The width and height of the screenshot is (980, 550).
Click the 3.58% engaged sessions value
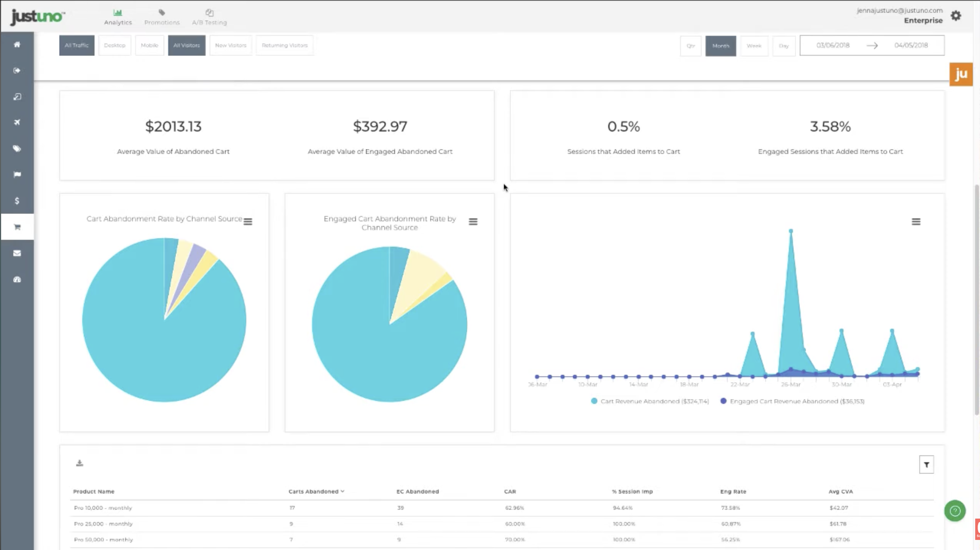pyautogui.click(x=830, y=126)
